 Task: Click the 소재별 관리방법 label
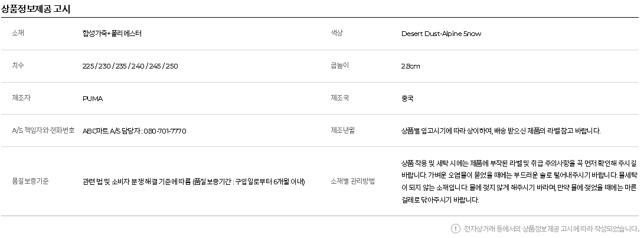click(x=353, y=181)
